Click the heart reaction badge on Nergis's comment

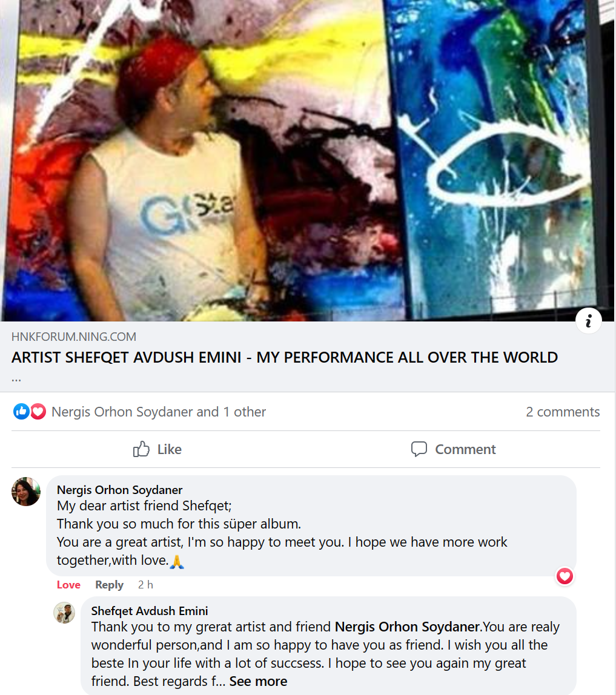pos(565,576)
